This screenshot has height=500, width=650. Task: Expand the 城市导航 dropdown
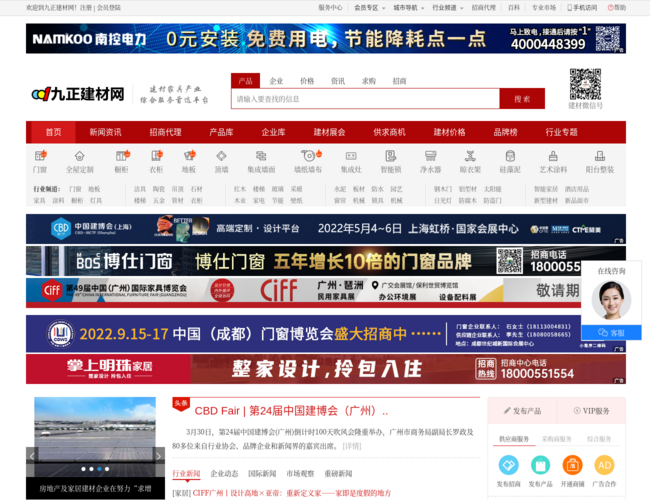pyautogui.click(x=408, y=7)
